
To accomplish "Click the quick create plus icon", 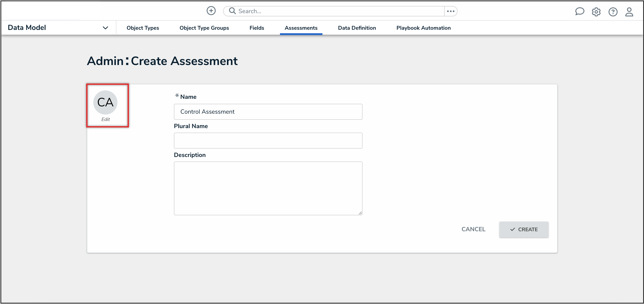I will [x=211, y=11].
